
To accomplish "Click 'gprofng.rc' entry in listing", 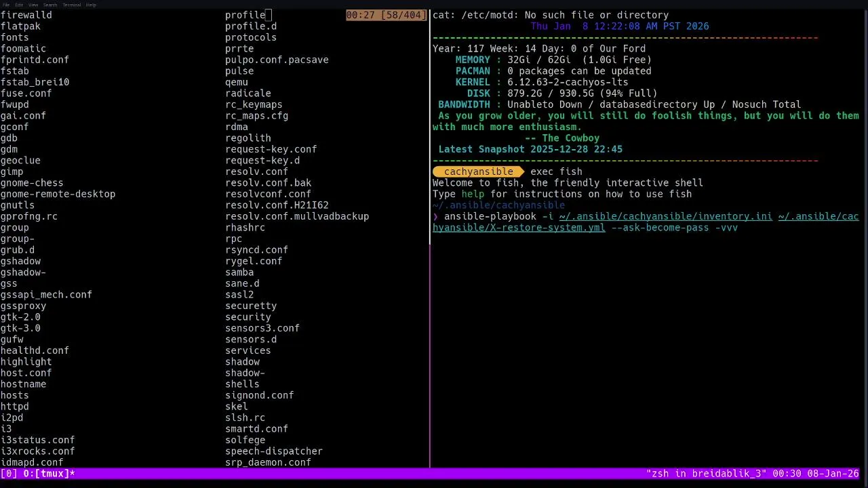I will 28,216.
